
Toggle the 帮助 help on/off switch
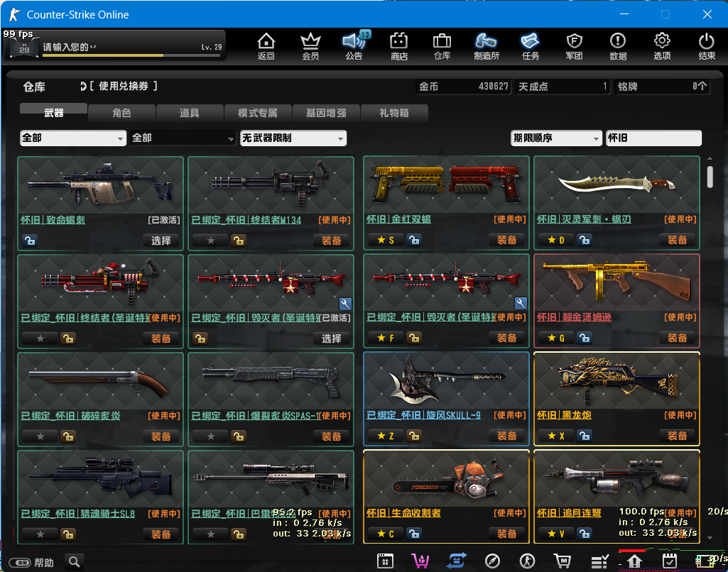coord(20,562)
